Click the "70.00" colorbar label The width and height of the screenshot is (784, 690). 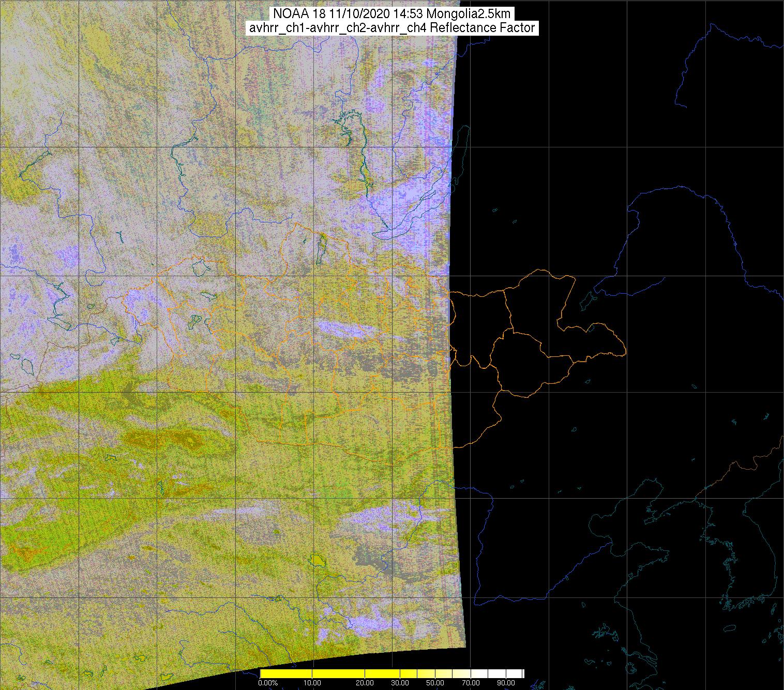[470, 683]
